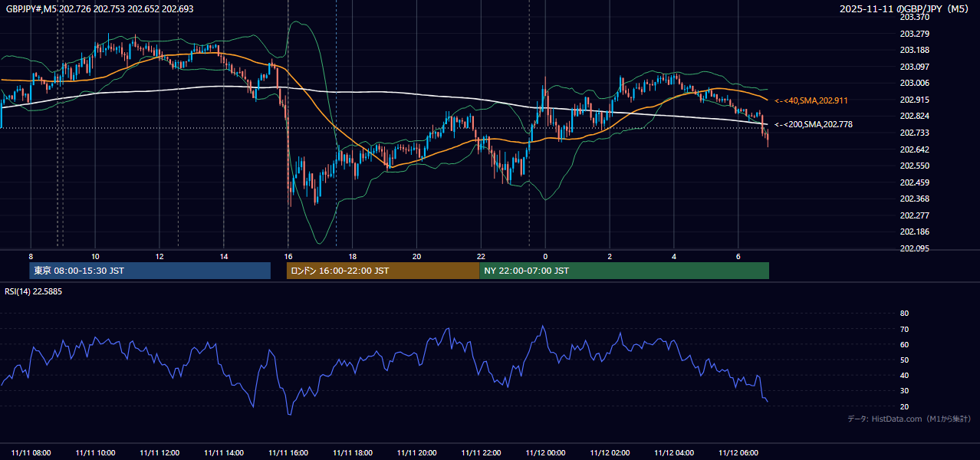This screenshot has height=460, width=980.
Task: Click the 11/12 04:00 bottom time label
Action: (674, 453)
